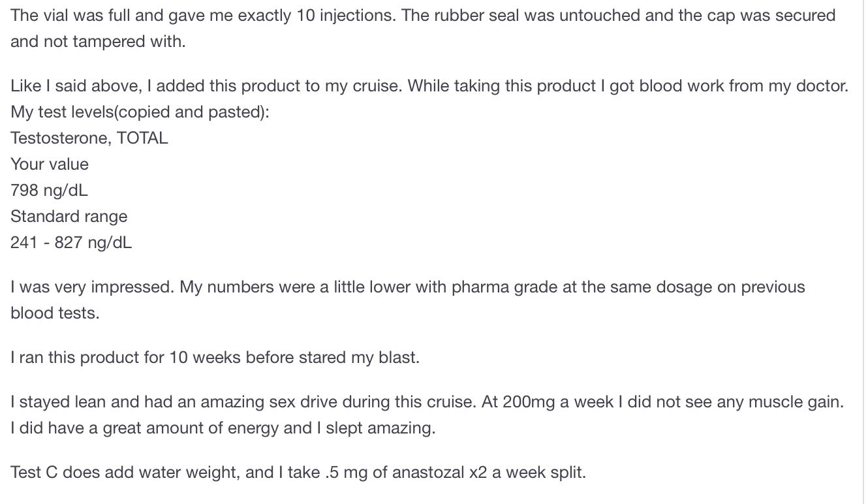Screen dimensions: 868x504
Task: Click the "Your value" label
Action: pyautogui.click(x=50, y=164)
